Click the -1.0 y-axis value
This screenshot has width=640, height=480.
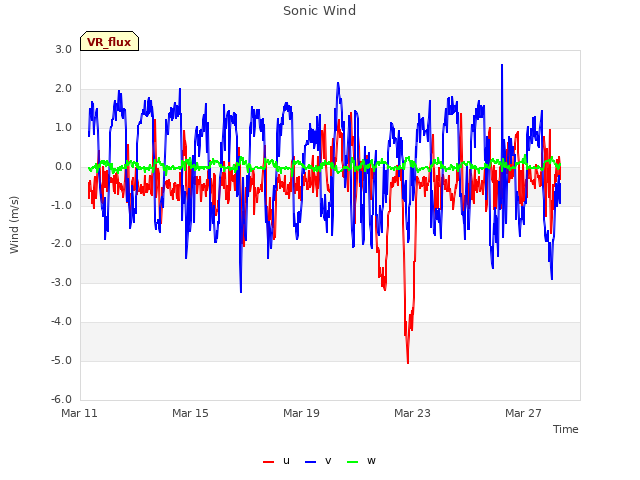pos(62,205)
